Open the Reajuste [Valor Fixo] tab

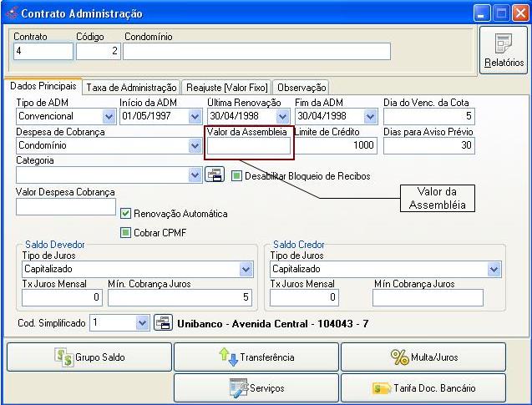[226, 87]
